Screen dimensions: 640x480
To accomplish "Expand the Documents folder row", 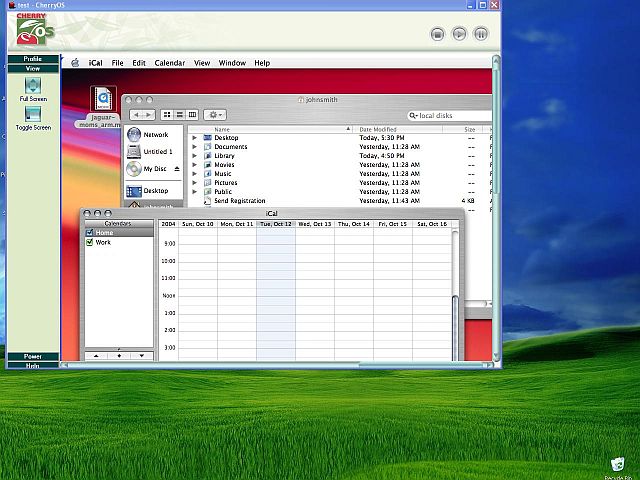I will pyautogui.click(x=195, y=147).
